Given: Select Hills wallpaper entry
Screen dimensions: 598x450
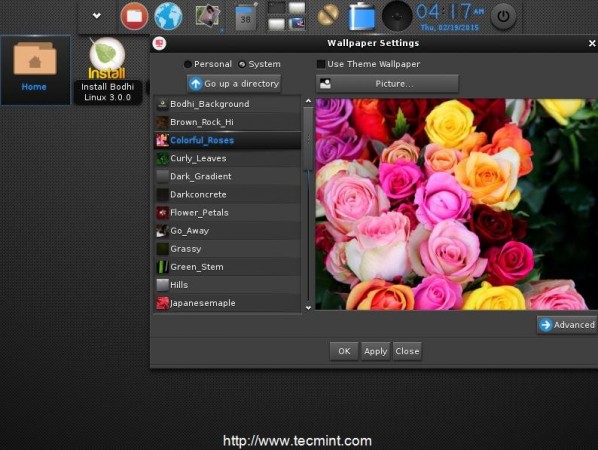Looking at the screenshot, I should 228,285.
